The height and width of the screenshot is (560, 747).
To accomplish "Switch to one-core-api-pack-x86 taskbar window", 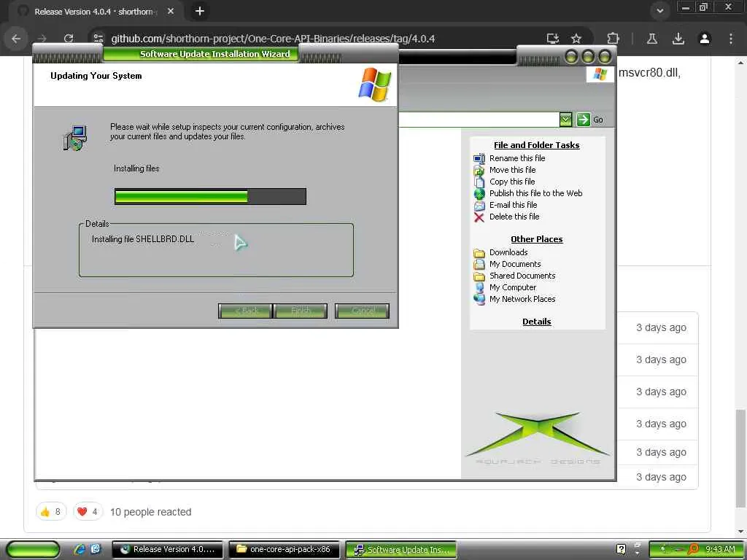I will click(x=284, y=549).
